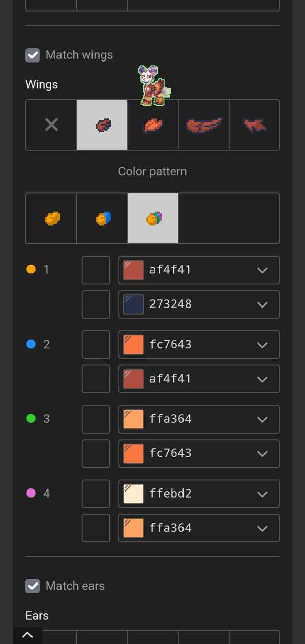The height and width of the screenshot is (644, 305).
Task: Tick the first checkbox for color 2
Action: (x=96, y=345)
